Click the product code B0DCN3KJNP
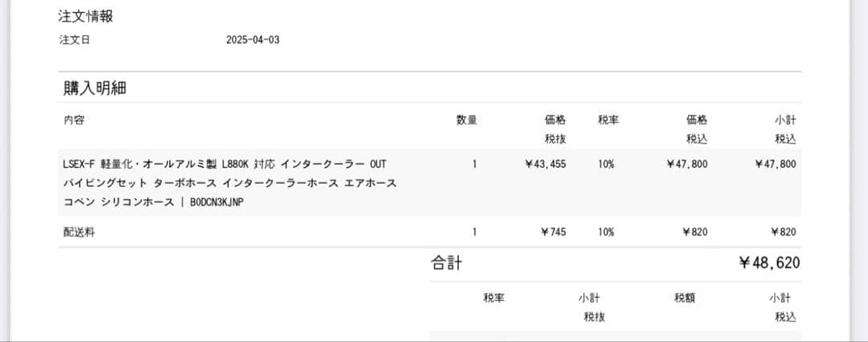The height and width of the screenshot is (342, 868). click(217, 202)
